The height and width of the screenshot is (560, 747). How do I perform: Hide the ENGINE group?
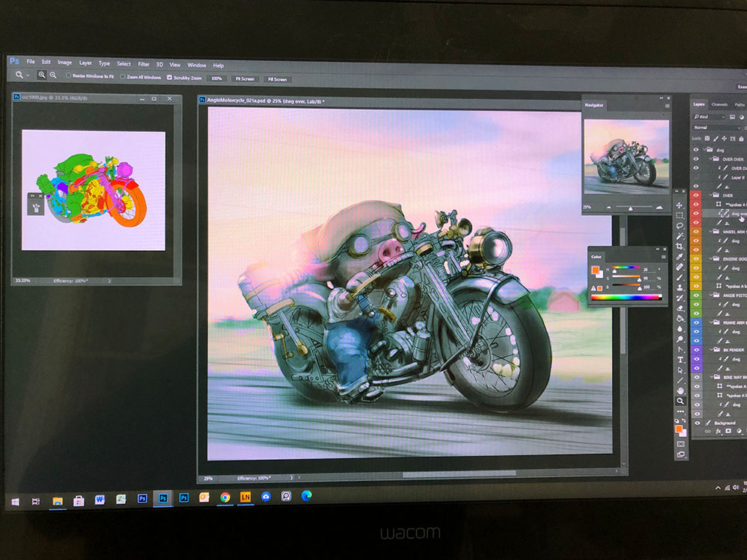(x=696, y=258)
